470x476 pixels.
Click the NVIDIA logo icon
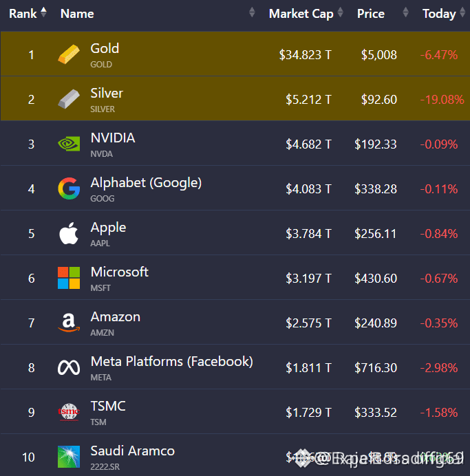(x=69, y=144)
